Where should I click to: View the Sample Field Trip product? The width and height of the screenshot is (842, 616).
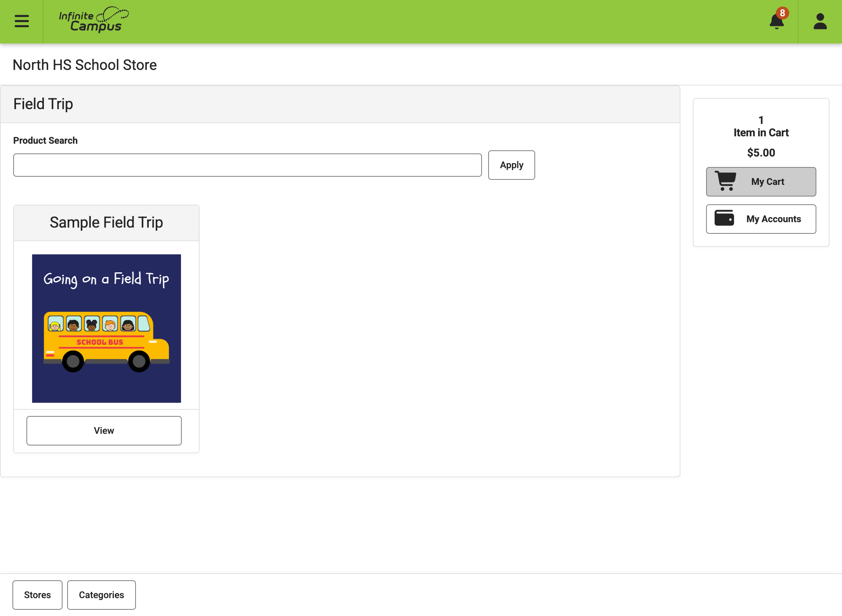pyautogui.click(x=104, y=431)
